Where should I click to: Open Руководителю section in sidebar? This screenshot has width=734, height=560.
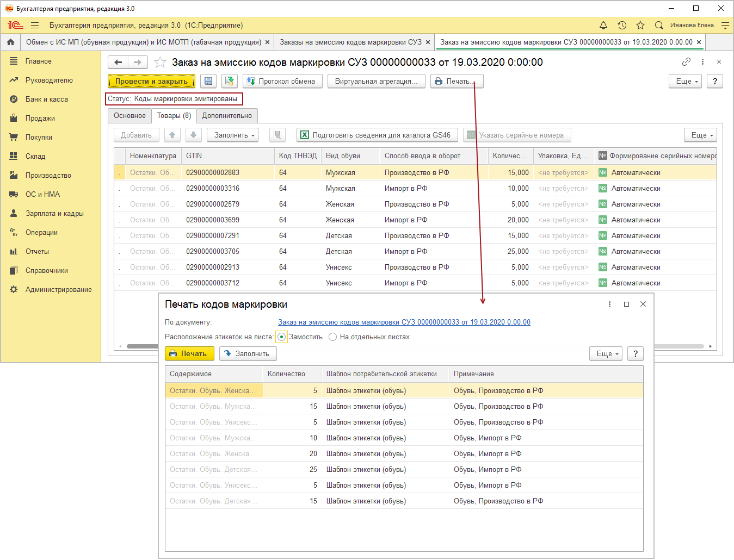[x=49, y=80]
